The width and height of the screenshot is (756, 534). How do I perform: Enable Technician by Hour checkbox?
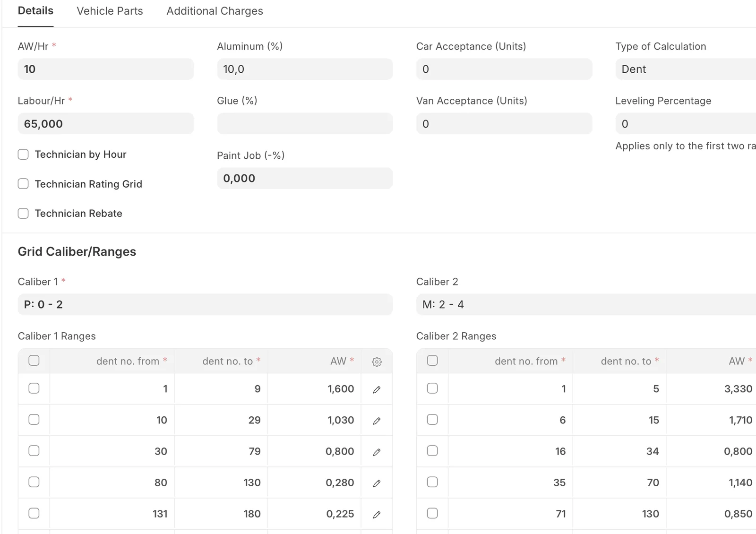(23, 155)
